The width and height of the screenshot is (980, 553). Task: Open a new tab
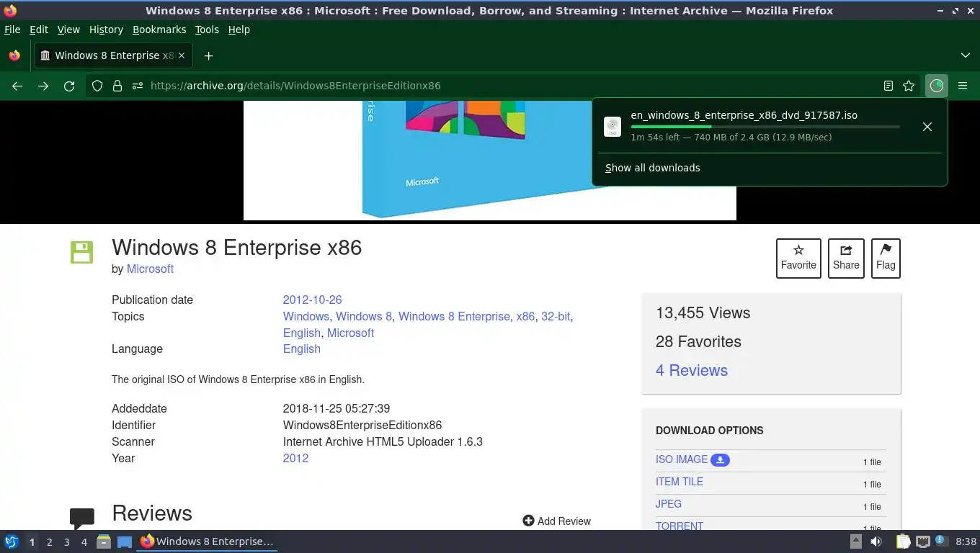[x=208, y=55]
